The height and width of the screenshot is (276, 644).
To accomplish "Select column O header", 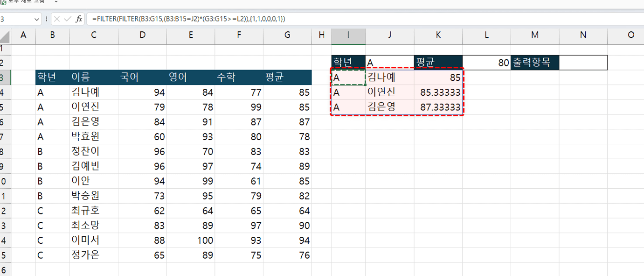I will coord(626,35).
